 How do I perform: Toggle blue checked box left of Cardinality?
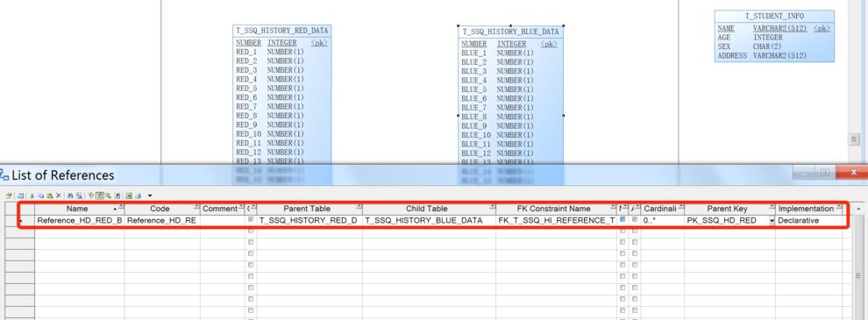click(623, 220)
